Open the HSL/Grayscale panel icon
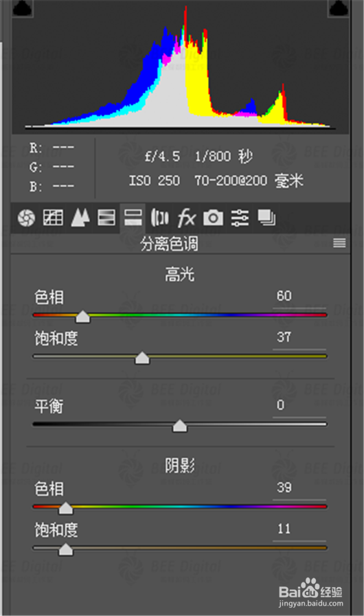 (106, 217)
